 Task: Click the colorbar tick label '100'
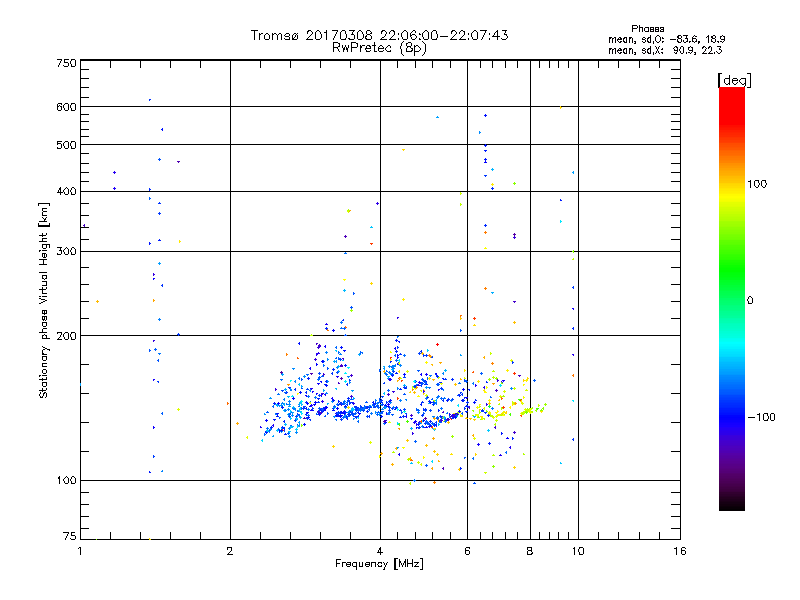757,184
